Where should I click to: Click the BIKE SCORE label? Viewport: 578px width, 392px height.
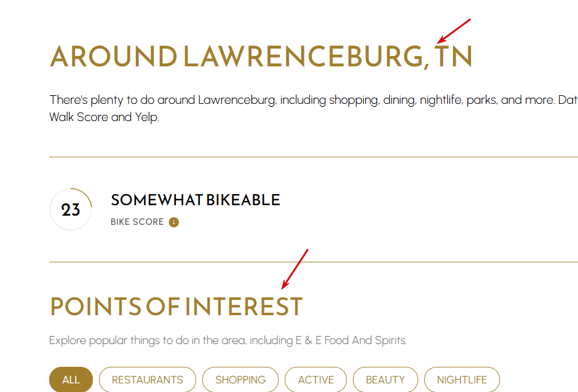pos(137,222)
